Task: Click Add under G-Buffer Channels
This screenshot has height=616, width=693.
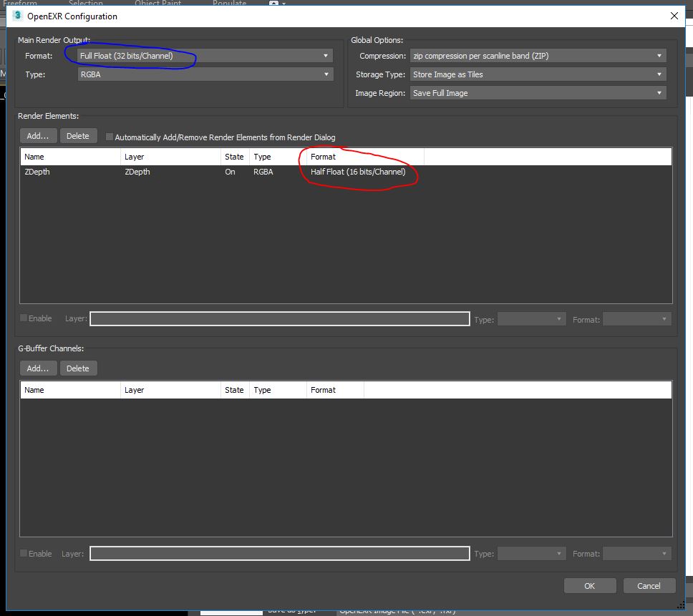Action: click(38, 368)
